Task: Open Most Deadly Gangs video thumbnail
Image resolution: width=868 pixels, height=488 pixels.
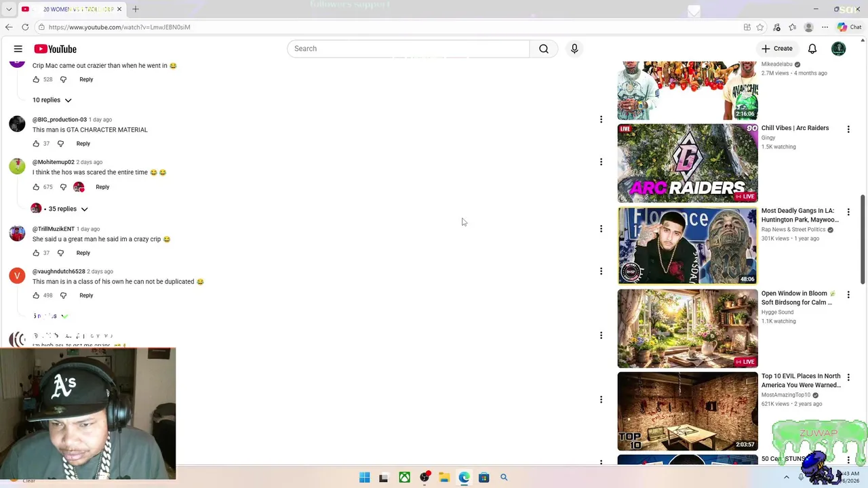Action: point(688,245)
